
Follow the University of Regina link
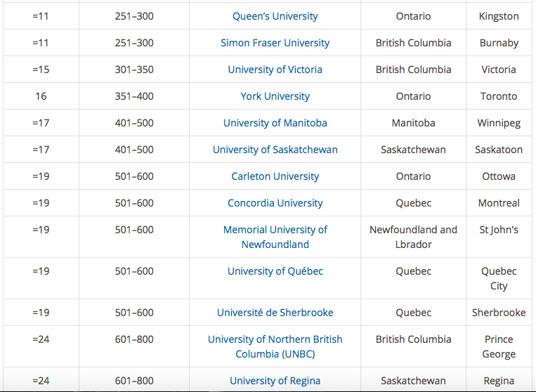pyautogui.click(x=275, y=380)
